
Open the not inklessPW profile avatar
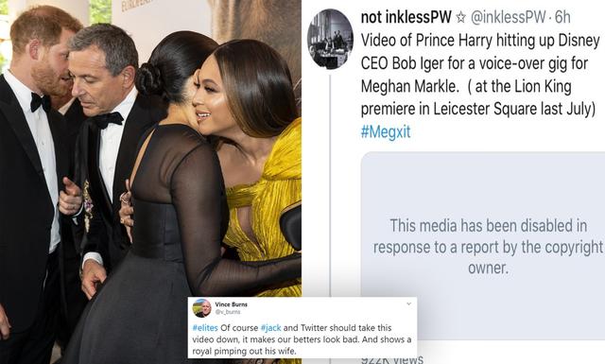pyautogui.click(x=330, y=39)
